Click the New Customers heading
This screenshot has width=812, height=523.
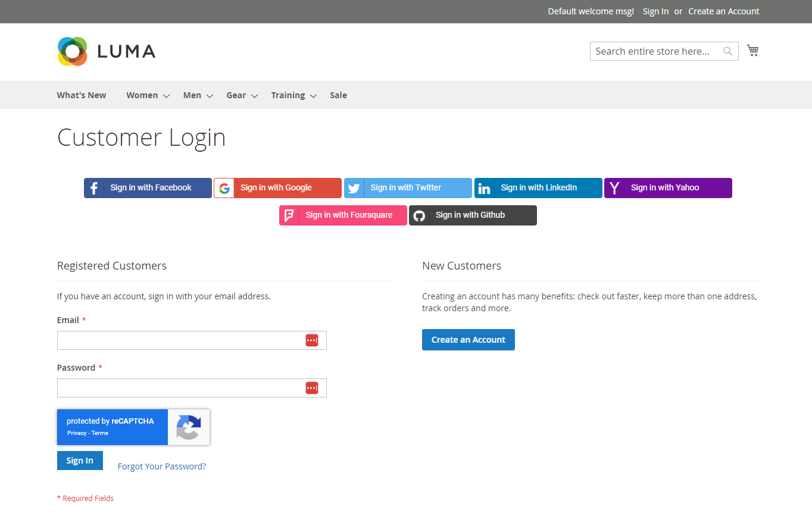462,266
